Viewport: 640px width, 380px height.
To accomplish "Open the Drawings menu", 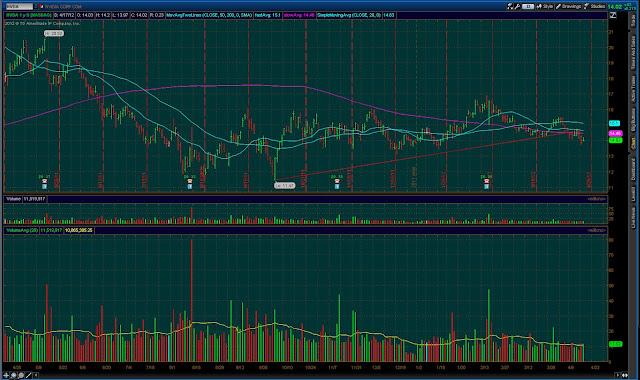I will click(x=569, y=6).
